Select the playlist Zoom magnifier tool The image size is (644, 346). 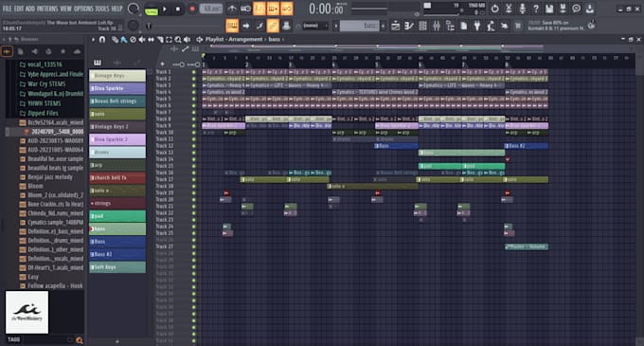pyautogui.click(x=178, y=40)
